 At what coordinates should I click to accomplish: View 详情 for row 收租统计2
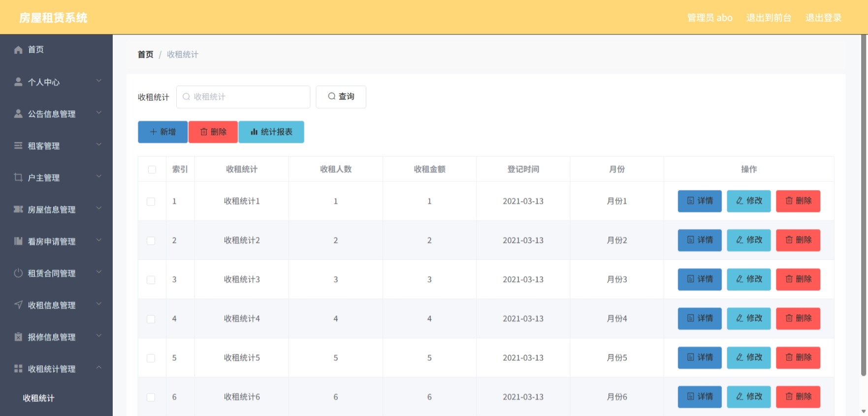pyautogui.click(x=700, y=240)
